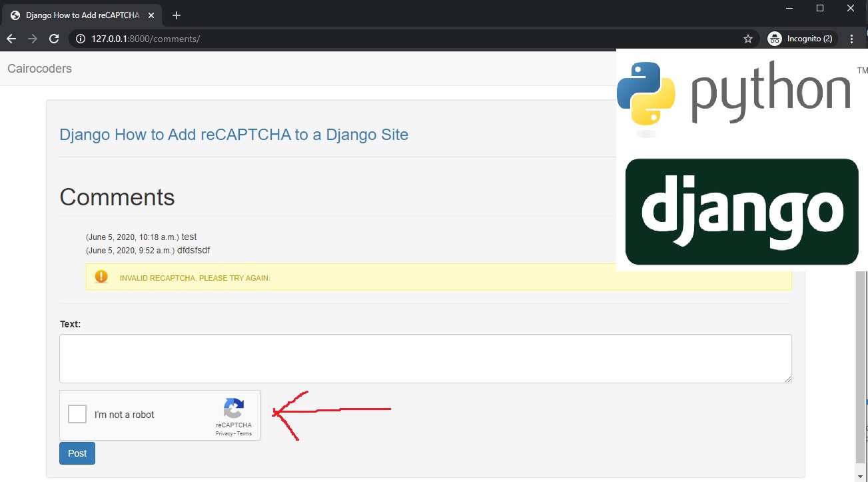This screenshot has width=868, height=482.
Task: Open Chrome's three-dot menu
Action: [852, 38]
